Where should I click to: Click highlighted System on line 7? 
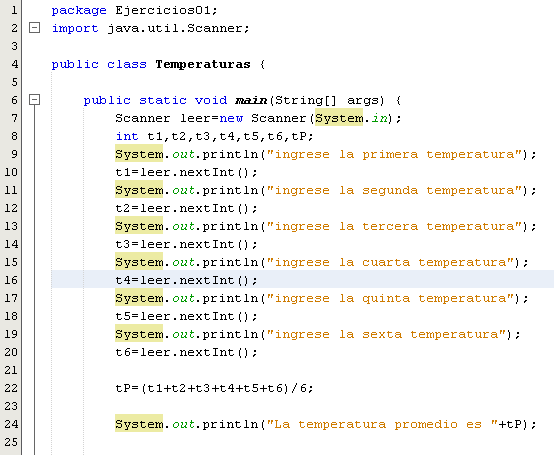[339, 118]
